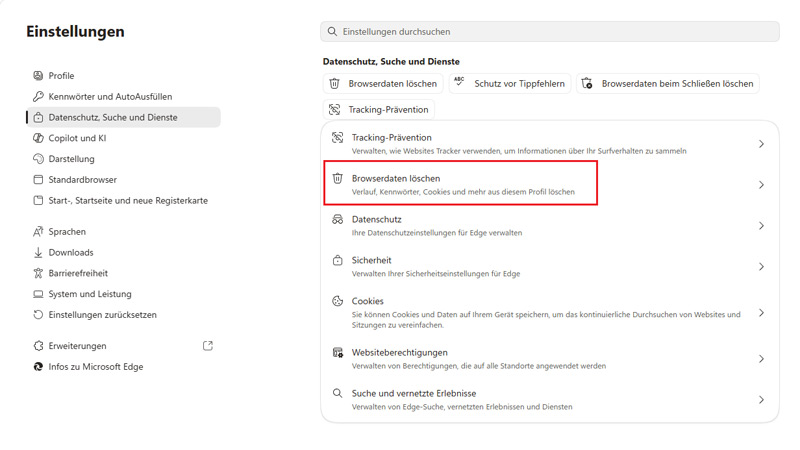Click the Edge logo beside Infos zu Microsoft Edge

point(38,367)
